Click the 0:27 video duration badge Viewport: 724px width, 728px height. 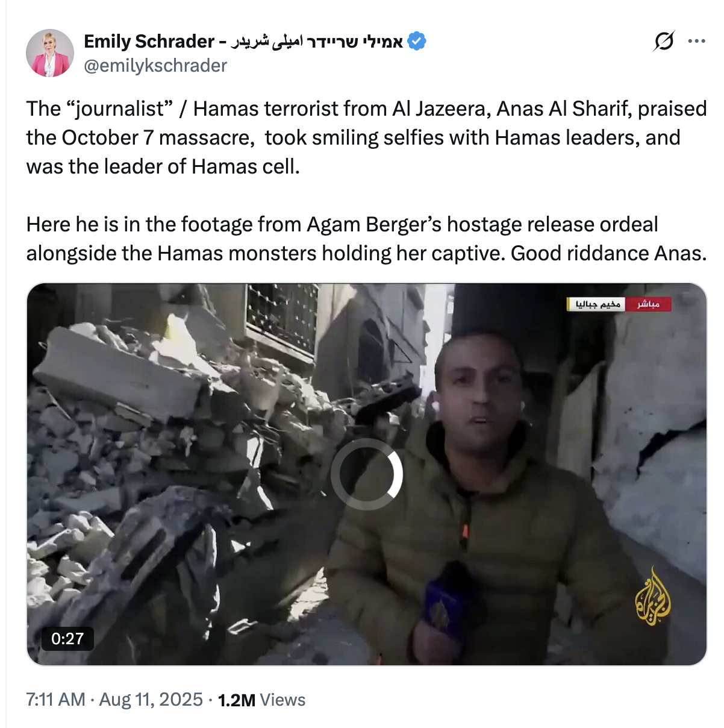click(67, 639)
